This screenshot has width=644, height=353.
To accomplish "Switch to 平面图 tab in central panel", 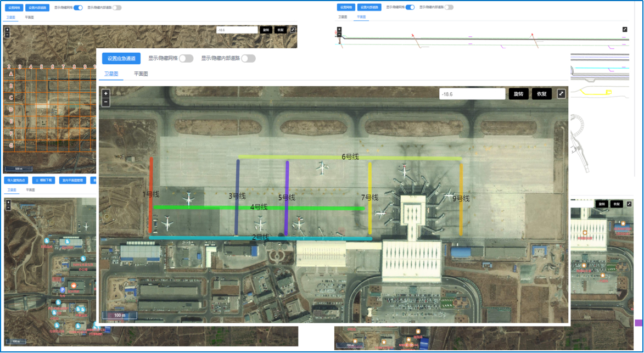I will pyautogui.click(x=141, y=74).
